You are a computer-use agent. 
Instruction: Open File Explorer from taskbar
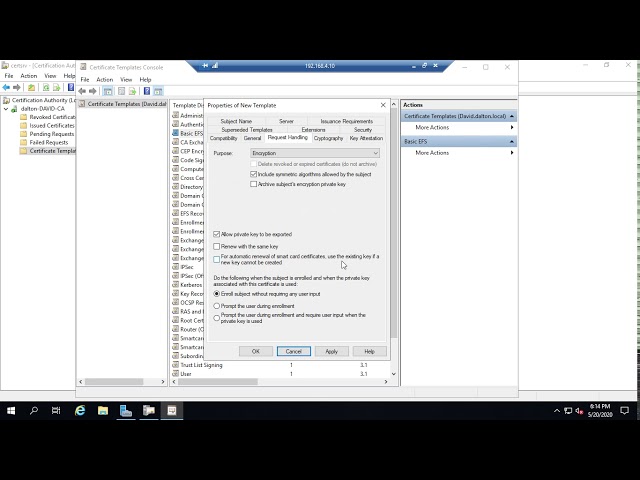[102, 411]
